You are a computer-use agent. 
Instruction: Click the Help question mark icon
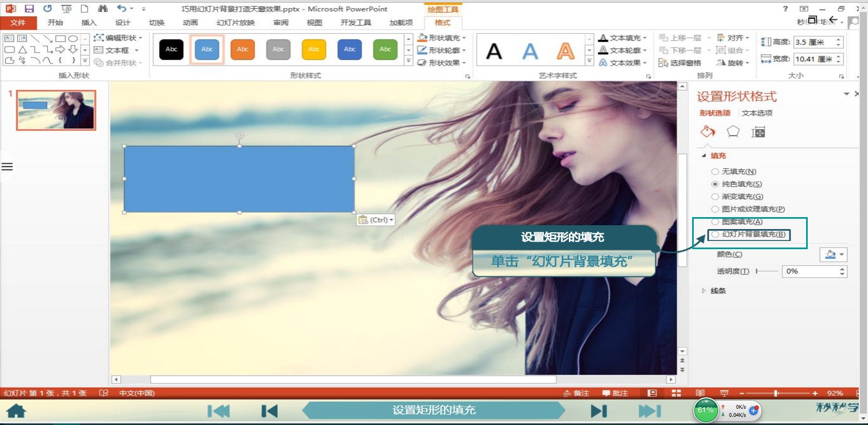tap(785, 9)
